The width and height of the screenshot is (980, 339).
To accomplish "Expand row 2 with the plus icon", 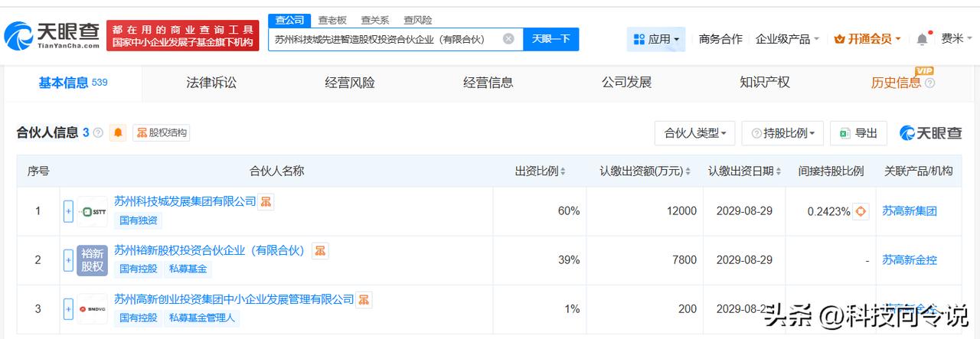I will tap(68, 260).
